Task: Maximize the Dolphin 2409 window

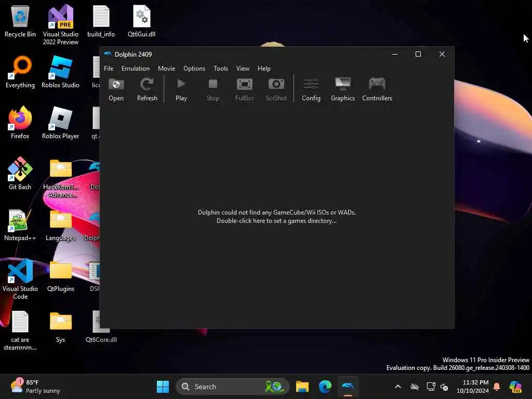Action: (x=418, y=54)
